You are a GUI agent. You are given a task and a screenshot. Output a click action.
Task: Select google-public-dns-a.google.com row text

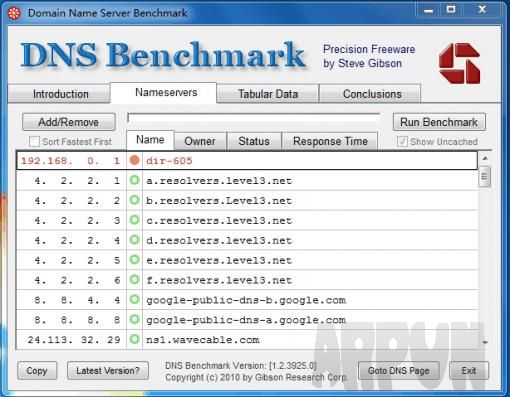(x=246, y=320)
